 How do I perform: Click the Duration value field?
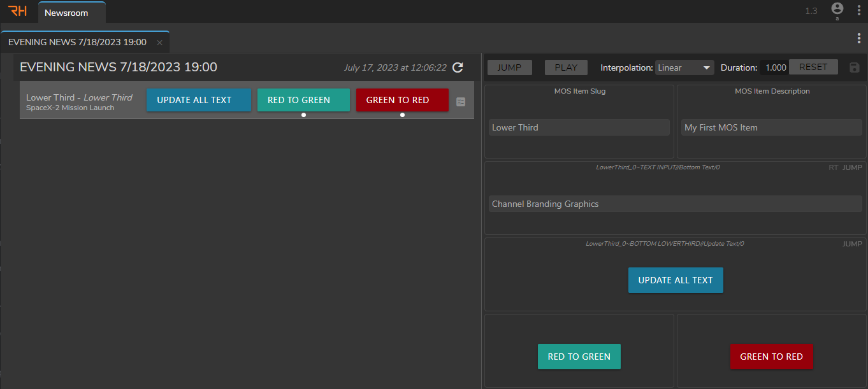(774, 67)
